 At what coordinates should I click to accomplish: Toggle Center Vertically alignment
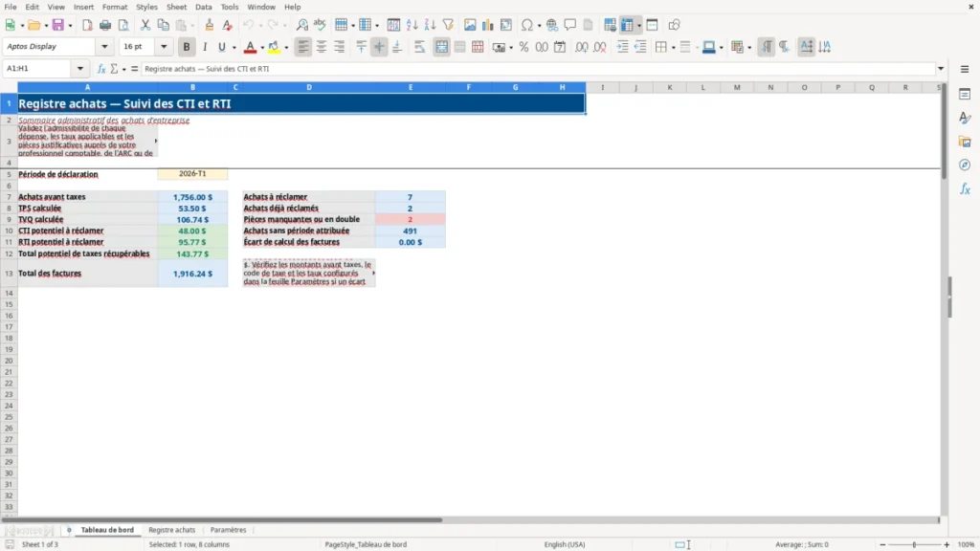pyautogui.click(x=379, y=47)
